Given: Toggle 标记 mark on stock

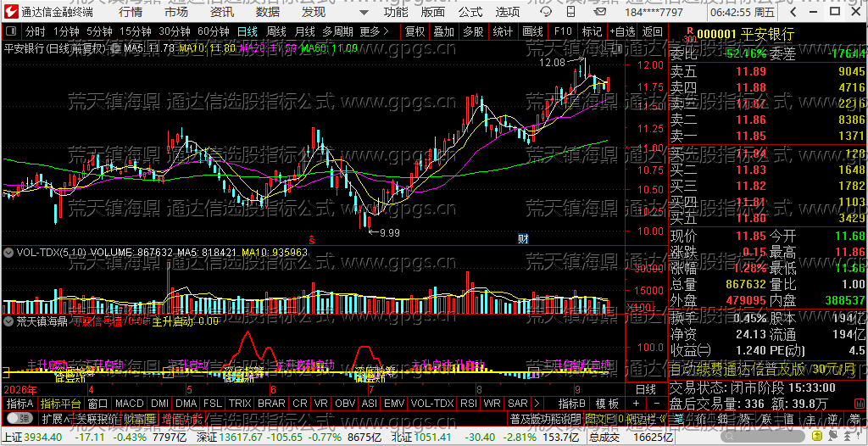Looking at the screenshot, I should [592, 31].
